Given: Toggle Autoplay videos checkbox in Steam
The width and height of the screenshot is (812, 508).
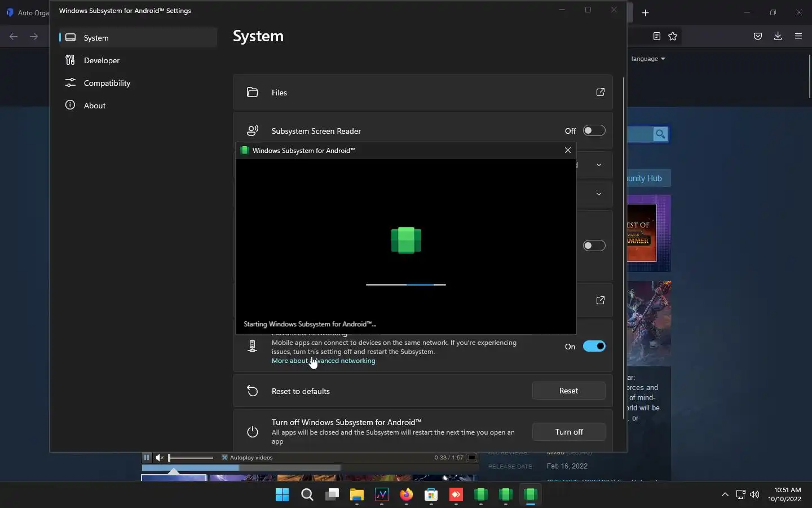Looking at the screenshot, I should (224, 457).
